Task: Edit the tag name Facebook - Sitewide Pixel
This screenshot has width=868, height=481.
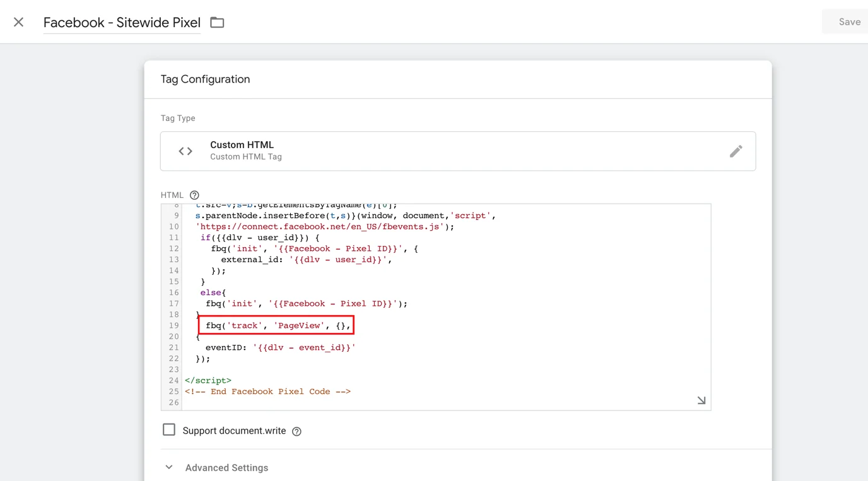Action: coord(122,23)
